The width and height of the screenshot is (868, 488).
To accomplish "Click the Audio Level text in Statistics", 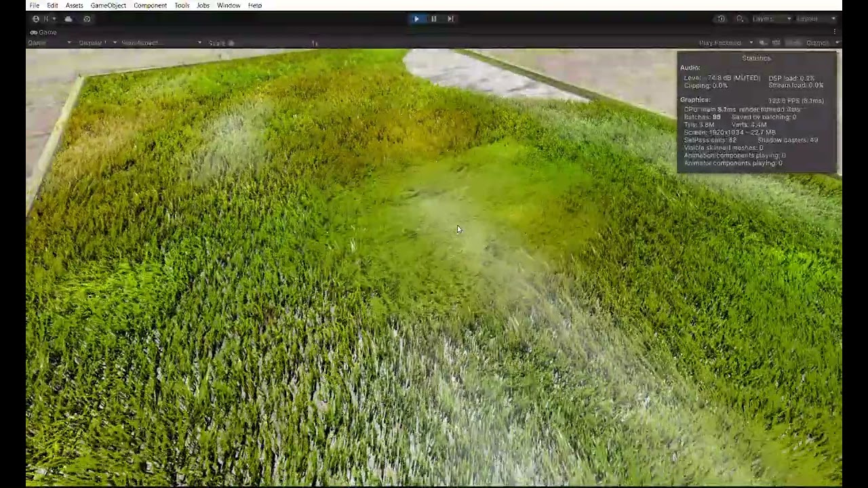I will [x=722, y=79].
